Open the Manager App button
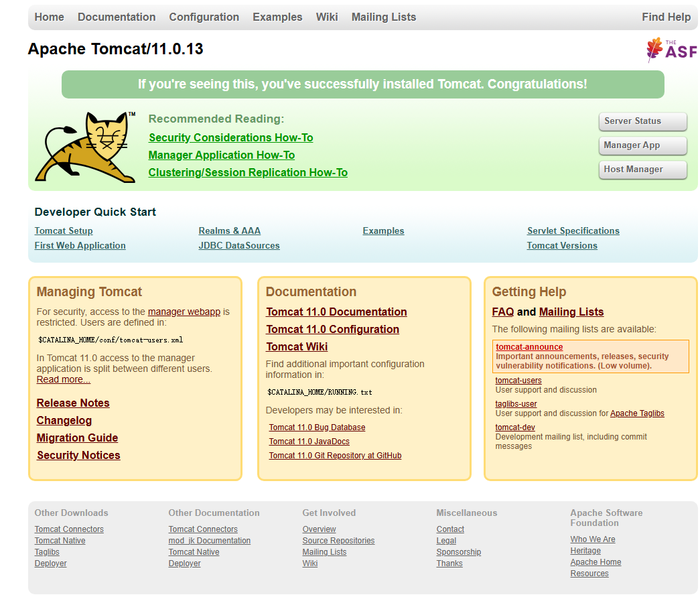Viewport: 700px width, 597px height. (642, 145)
